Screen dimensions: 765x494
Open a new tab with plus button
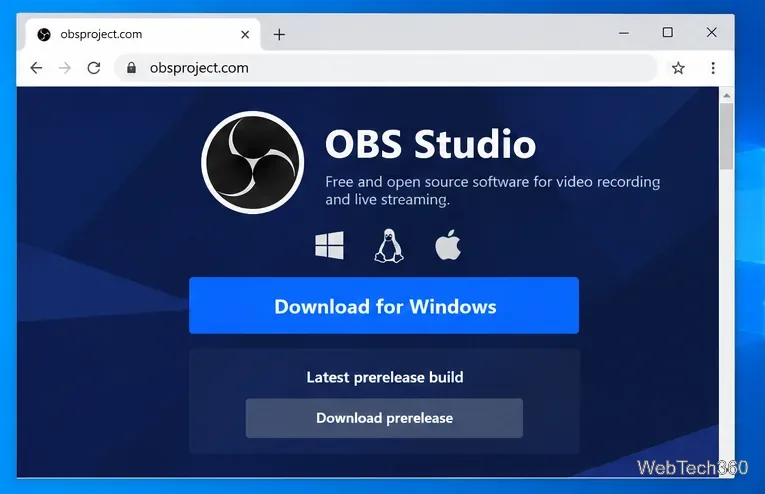click(x=279, y=35)
